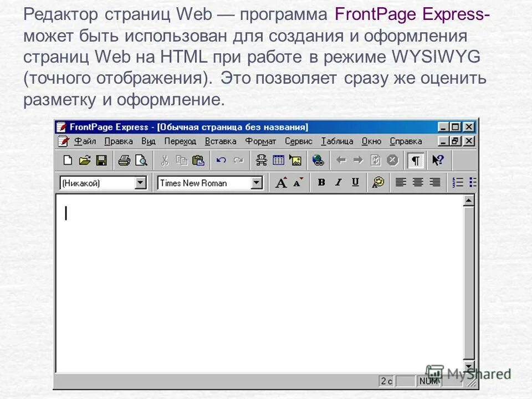This screenshot has height=399, width=532.
Task: Click scrollbar up arrow in editor
Action: [x=469, y=201]
